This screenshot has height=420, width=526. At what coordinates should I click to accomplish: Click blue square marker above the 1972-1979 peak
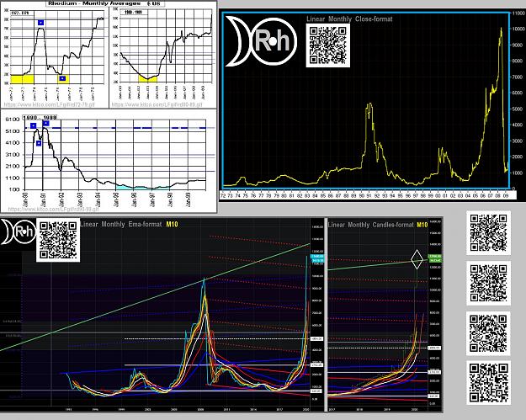[41, 23]
